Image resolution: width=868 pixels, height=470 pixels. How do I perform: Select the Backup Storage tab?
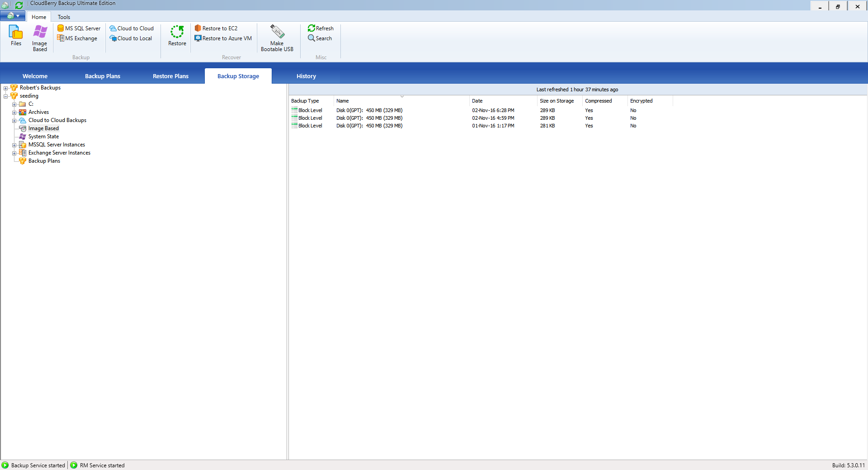pos(238,76)
